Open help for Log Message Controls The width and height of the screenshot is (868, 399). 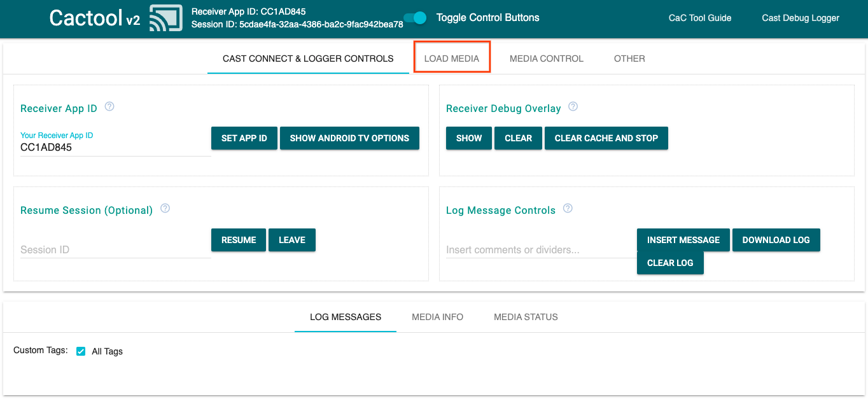tap(567, 207)
